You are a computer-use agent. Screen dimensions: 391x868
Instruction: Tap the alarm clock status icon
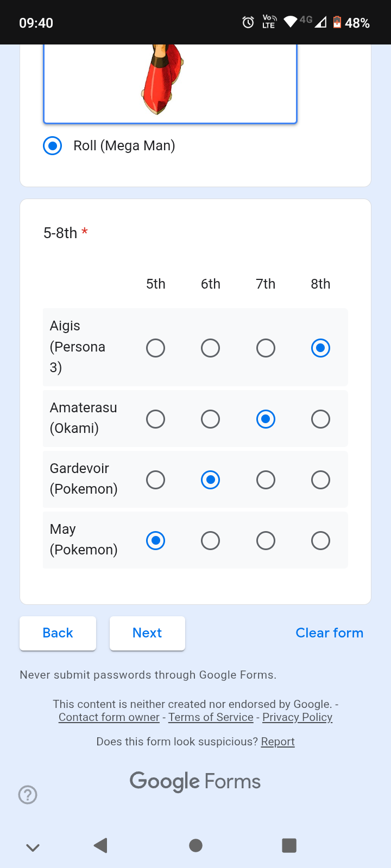pyautogui.click(x=248, y=22)
